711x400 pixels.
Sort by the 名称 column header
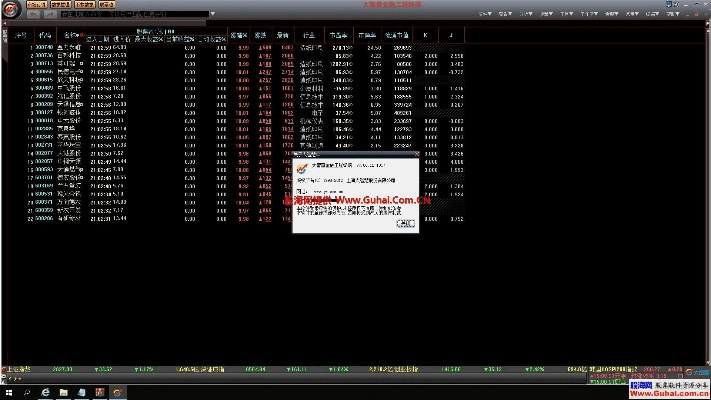(71, 35)
